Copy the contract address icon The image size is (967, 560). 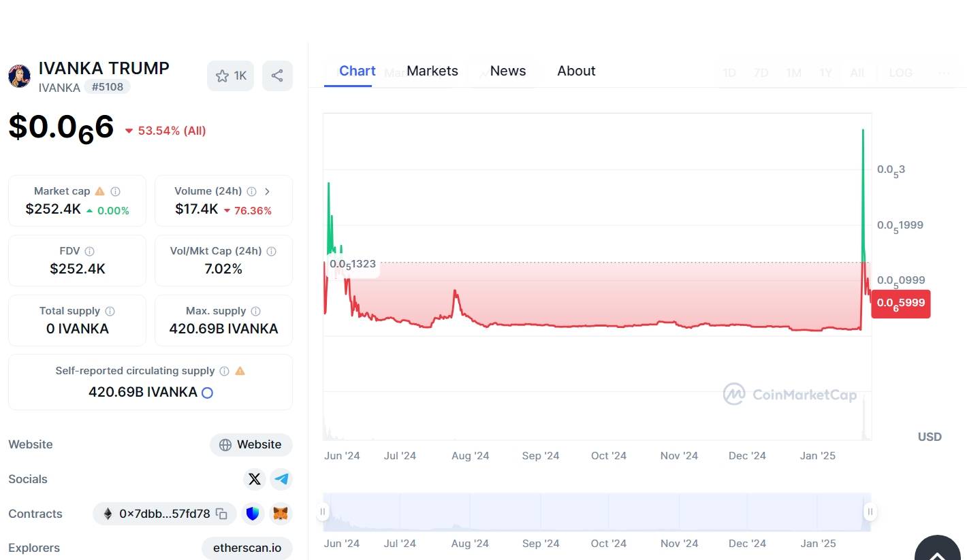point(221,514)
